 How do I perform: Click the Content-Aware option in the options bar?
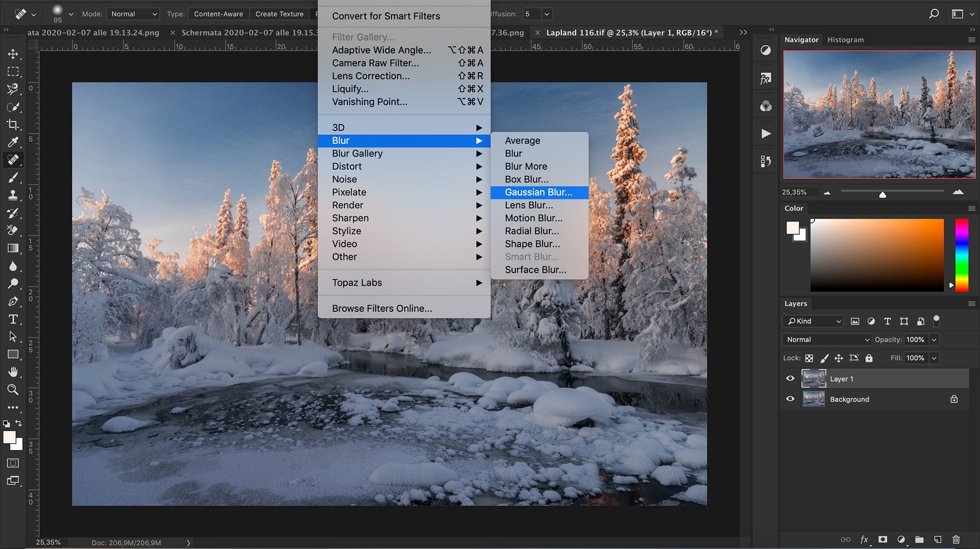218,14
